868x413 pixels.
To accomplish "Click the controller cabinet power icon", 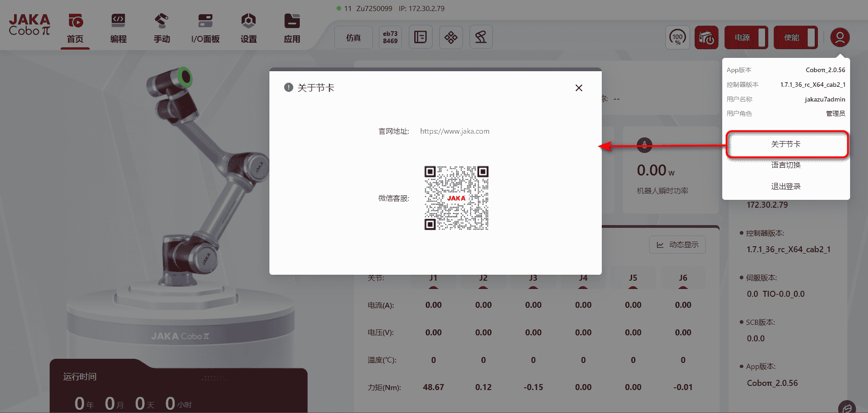I will point(706,38).
